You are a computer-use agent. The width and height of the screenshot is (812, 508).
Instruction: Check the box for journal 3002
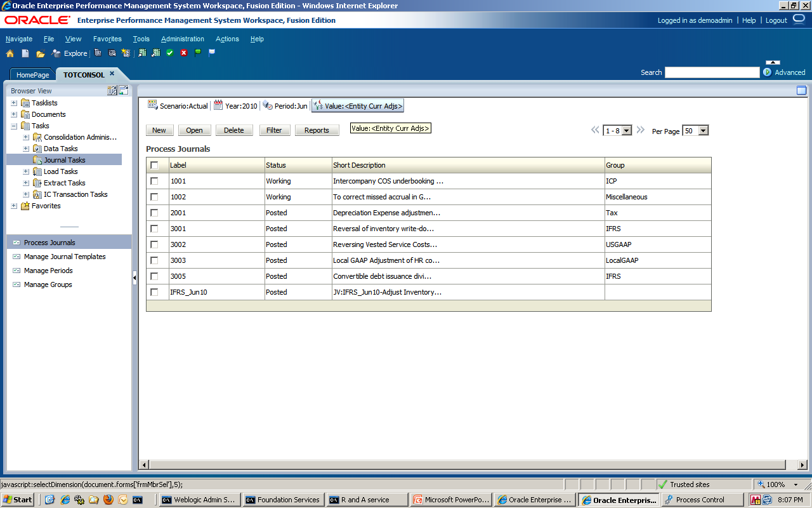click(x=154, y=244)
